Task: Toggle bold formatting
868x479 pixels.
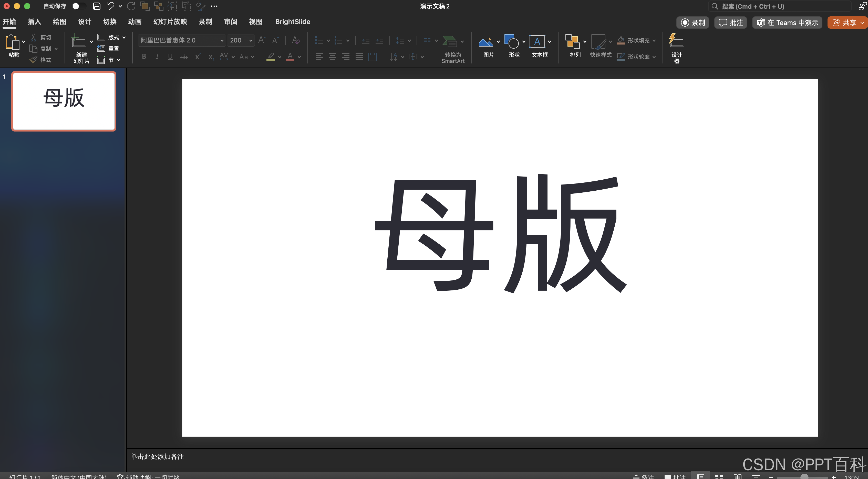Action: 144,57
